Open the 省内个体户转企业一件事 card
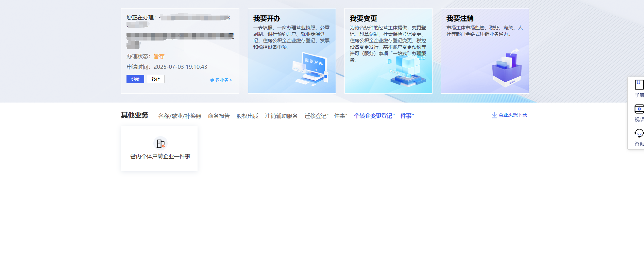The width and height of the screenshot is (644, 273). (x=159, y=148)
